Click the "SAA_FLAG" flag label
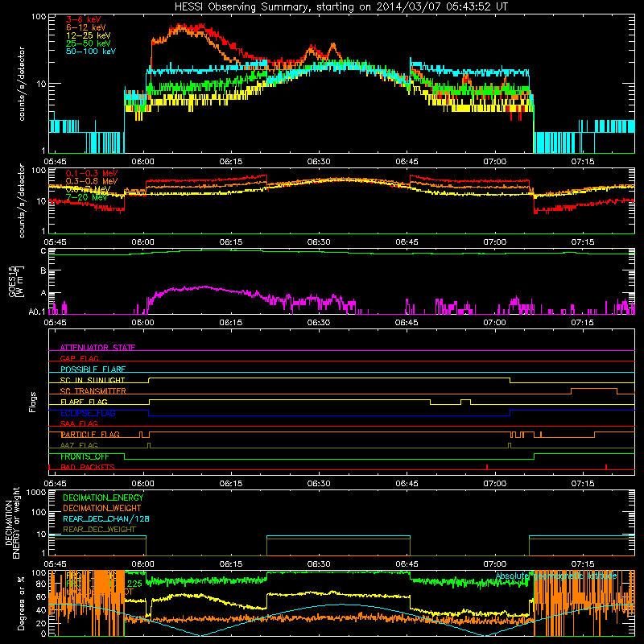 [x=79, y=423]
